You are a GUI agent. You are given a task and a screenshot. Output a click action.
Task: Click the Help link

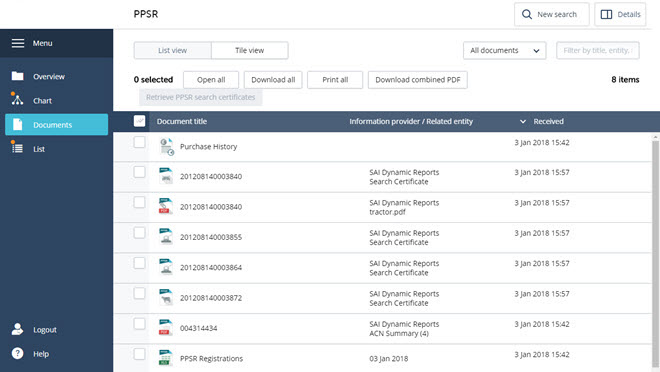[x=41, y=354]
